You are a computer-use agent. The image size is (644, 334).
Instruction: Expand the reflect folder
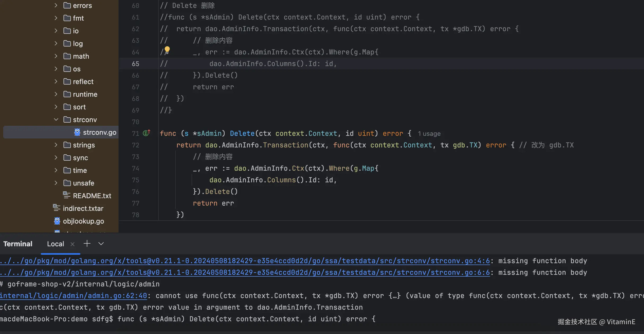pyautogui.click(x=56, y=81)
